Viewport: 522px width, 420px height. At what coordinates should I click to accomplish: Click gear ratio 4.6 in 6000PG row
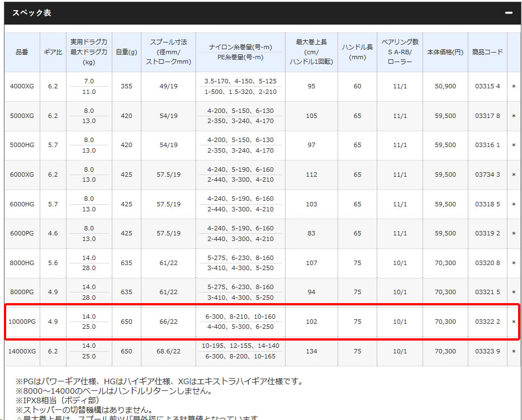click(53, 233)
